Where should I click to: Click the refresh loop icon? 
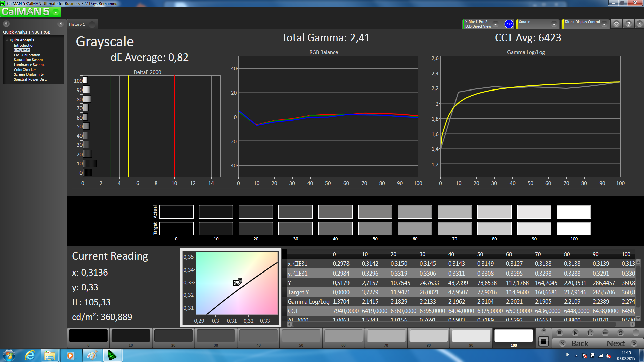pyautogui.click(x=620, y=333)
